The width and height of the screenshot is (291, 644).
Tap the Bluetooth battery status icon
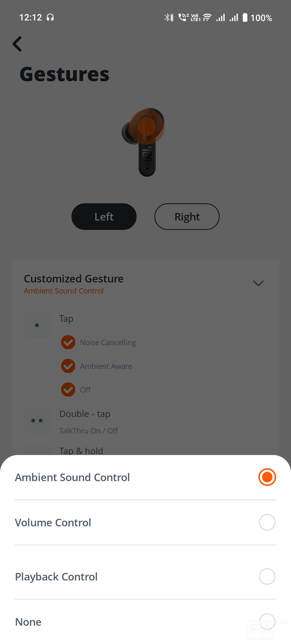169,17
